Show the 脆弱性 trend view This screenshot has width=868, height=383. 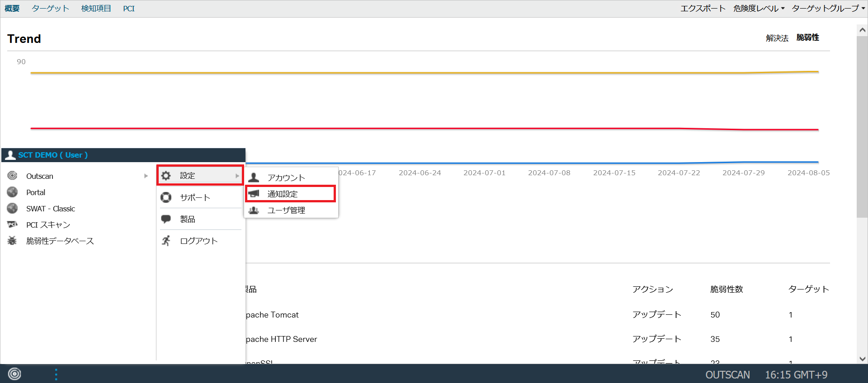pos(807,37)
